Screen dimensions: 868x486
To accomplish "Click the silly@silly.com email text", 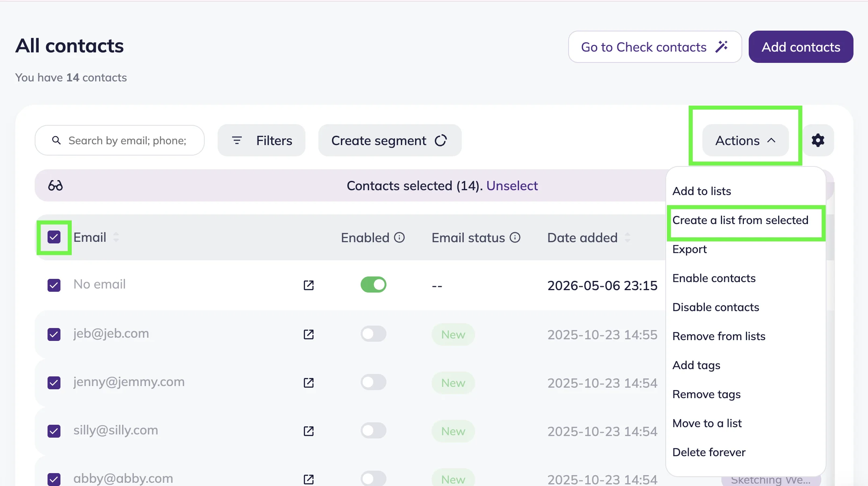I will pos(116,430).
